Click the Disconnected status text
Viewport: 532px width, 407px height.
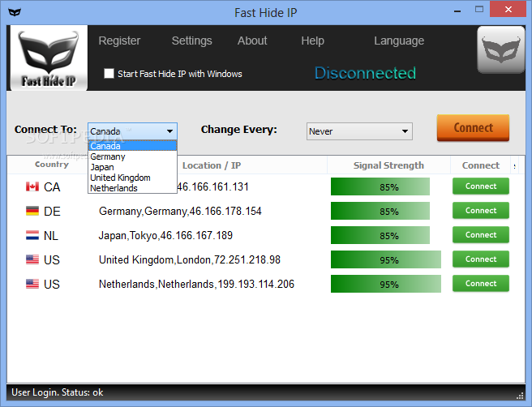tap(365, 73)
